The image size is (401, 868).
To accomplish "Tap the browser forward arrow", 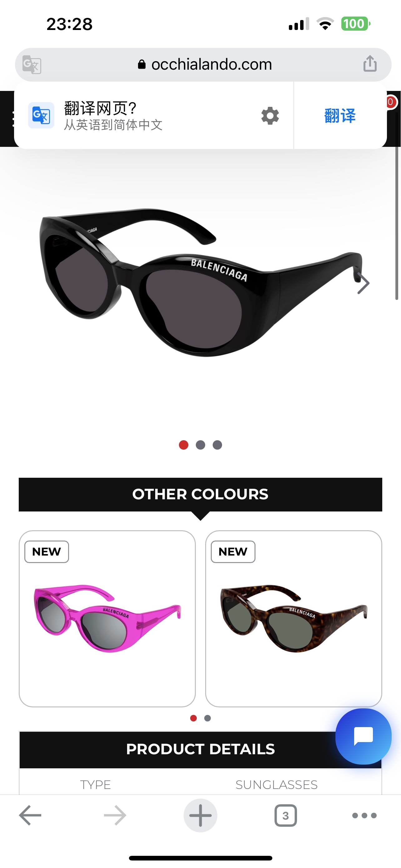I will point(115,816).
